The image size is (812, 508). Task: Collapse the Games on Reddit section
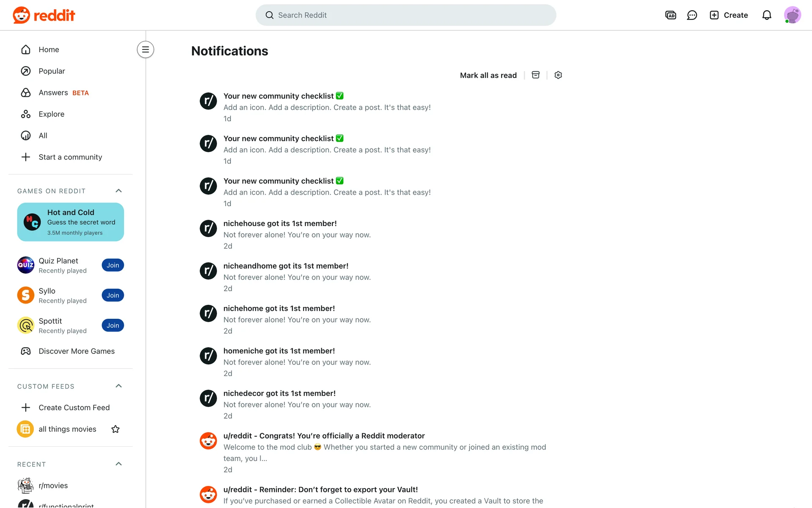118,191
